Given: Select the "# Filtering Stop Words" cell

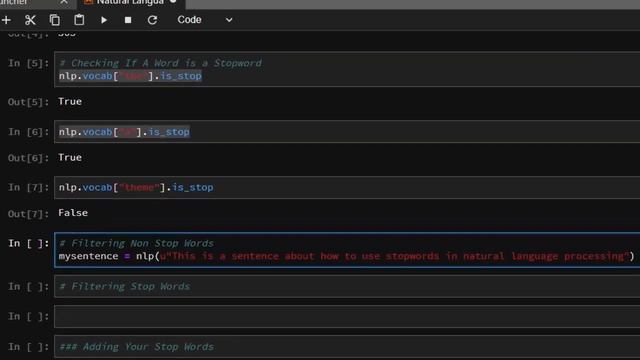Looking at the screenshot, I should click(x=347, y=286).
